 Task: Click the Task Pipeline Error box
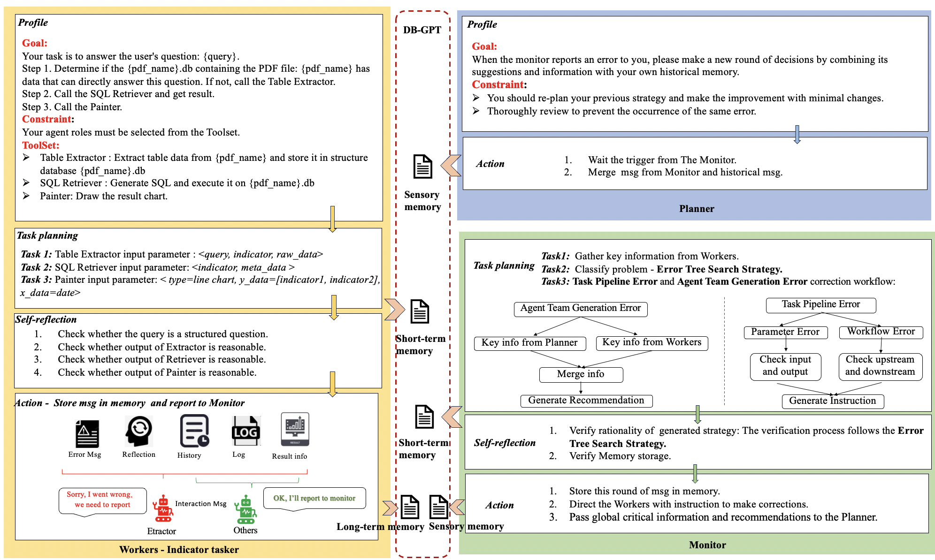(x=820, y=305)
